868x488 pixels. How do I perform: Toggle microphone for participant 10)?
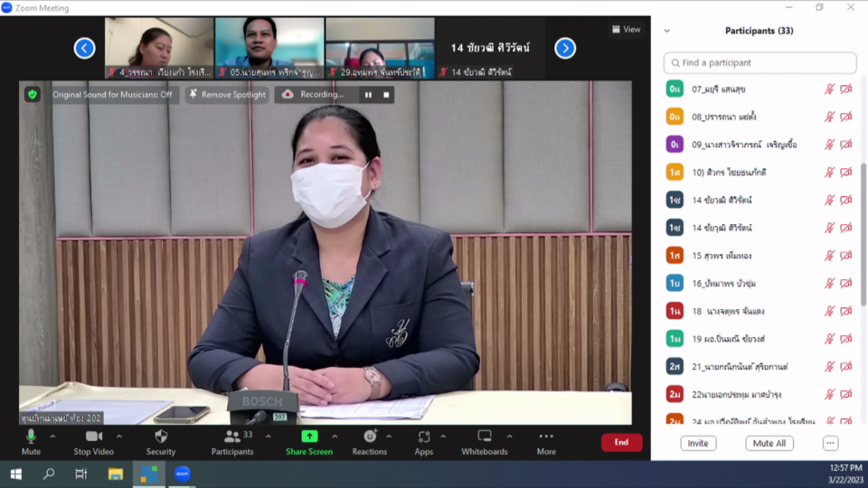(x=829, y=172)
